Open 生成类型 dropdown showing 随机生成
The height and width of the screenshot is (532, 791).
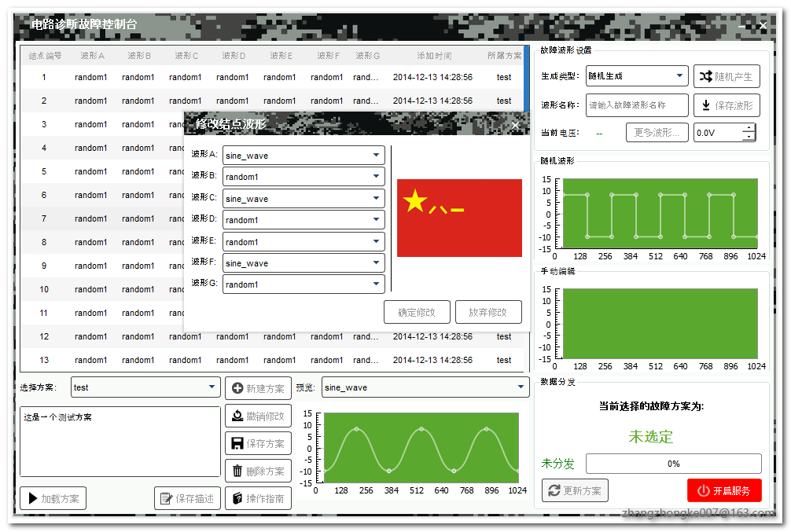tap(637, 75)
